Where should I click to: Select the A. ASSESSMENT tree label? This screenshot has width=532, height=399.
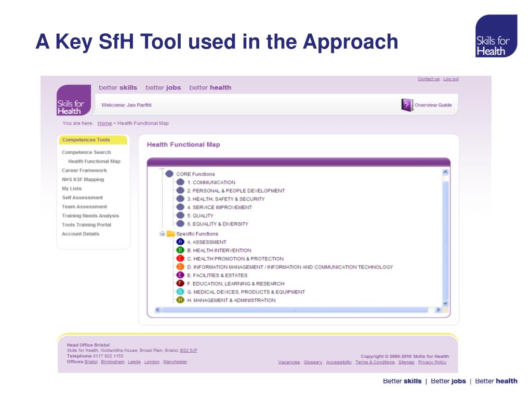207,242
